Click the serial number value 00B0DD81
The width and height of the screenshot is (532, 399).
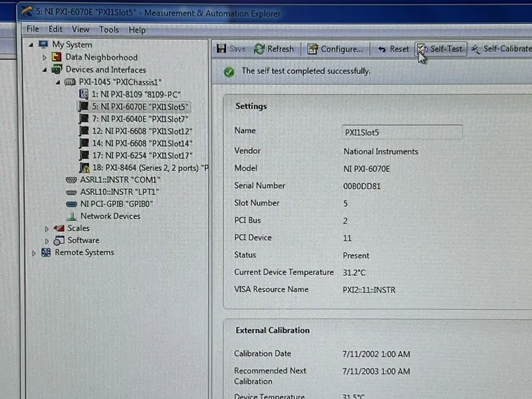click(362, 186)
